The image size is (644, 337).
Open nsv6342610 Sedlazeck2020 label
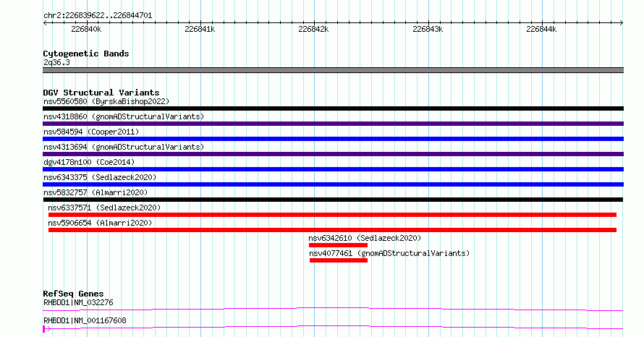[365, 238]
